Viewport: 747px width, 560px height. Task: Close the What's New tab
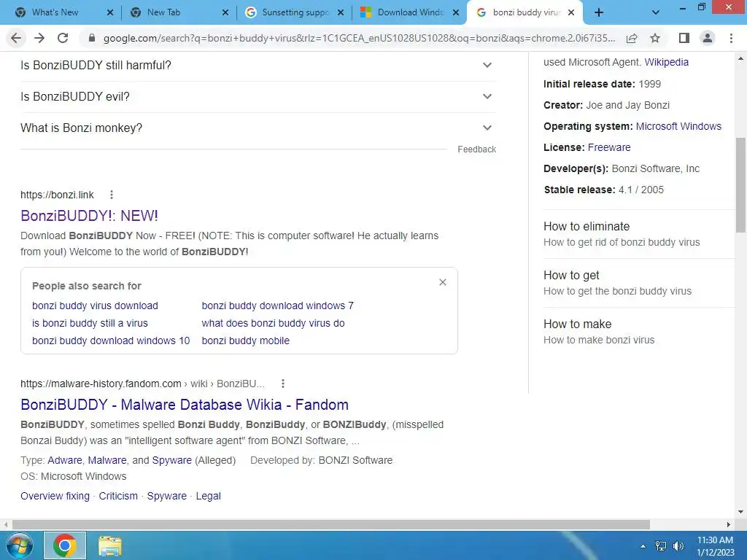tap(110, 13)
